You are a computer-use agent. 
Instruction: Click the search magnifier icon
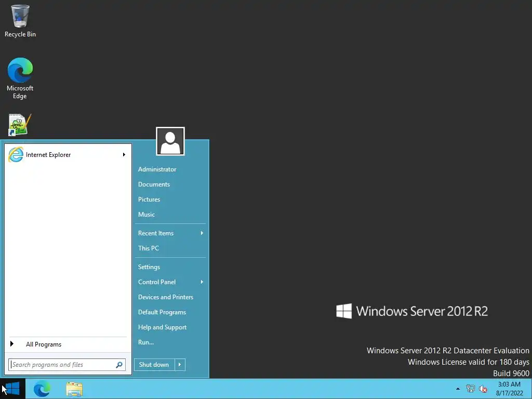coord(119,365)
